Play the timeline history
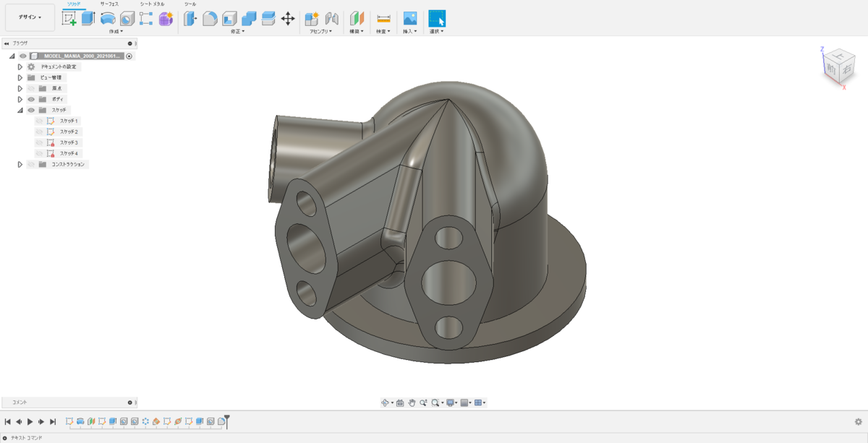The height and width of the screenshot is (443, 868). coord(30,421)
